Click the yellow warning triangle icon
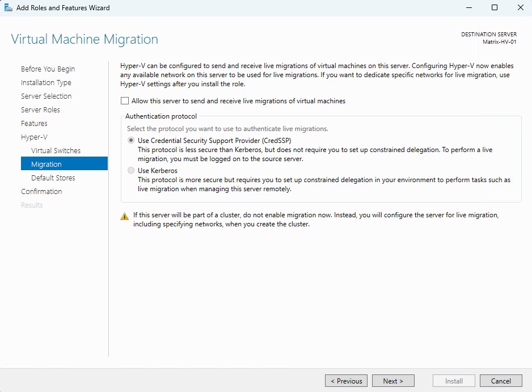 tap(125, 216)
